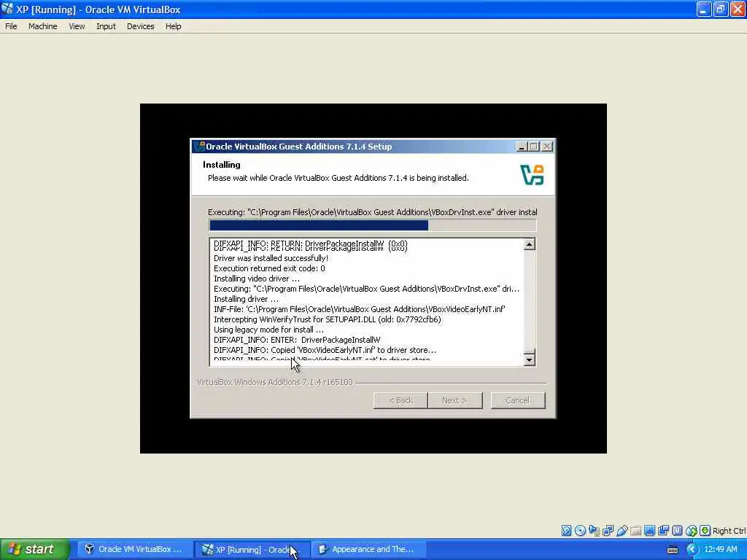The height and width of the screenshot is (560, 747).
Task: Click the recording status icon
Action: tap(663, 531)
